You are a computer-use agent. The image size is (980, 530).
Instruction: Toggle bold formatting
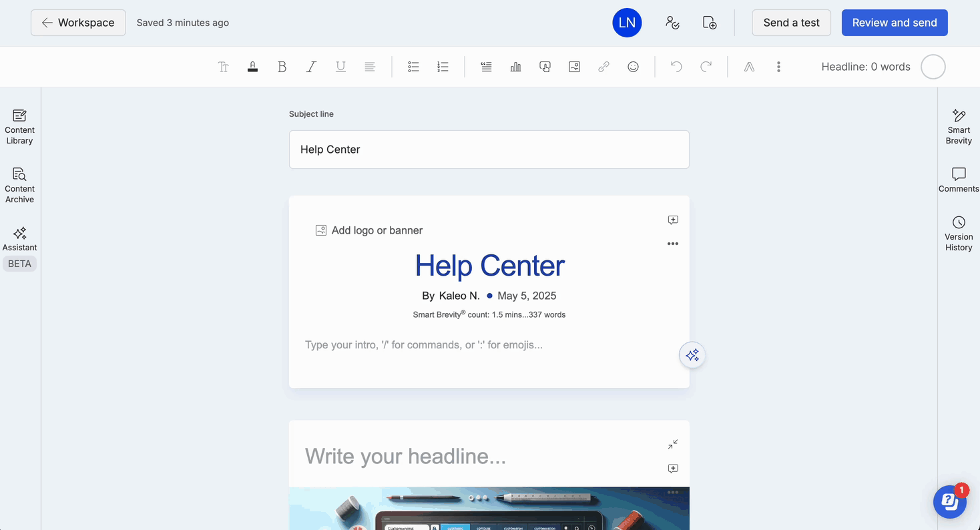point(282,67)
